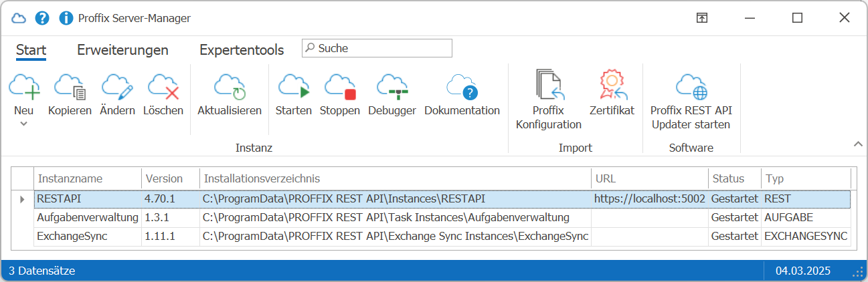Click the Task Instances\Aufgabenverwaltung path cell
This screenshot has width=868, height=282.
(x=396, y=217)
